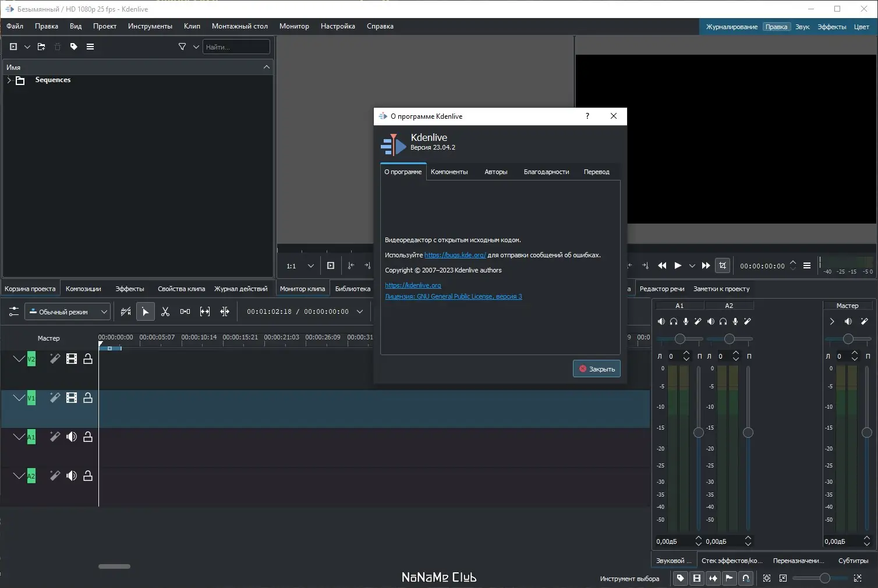
Task: Rewind playback in the project monitor
Action: click(662, 265)
